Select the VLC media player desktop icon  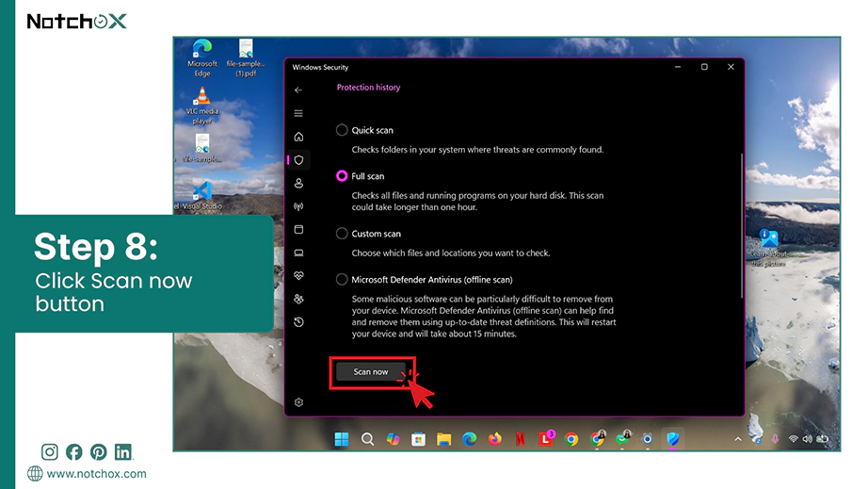pos(202,106)
